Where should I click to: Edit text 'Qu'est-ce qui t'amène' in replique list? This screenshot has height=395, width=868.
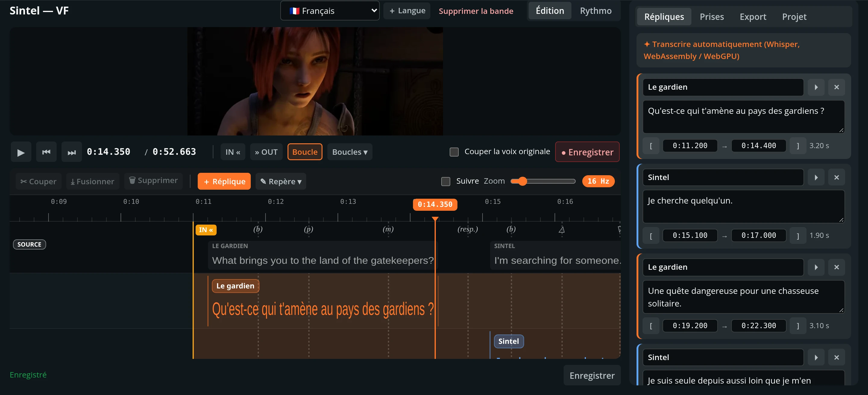(744, 117)
